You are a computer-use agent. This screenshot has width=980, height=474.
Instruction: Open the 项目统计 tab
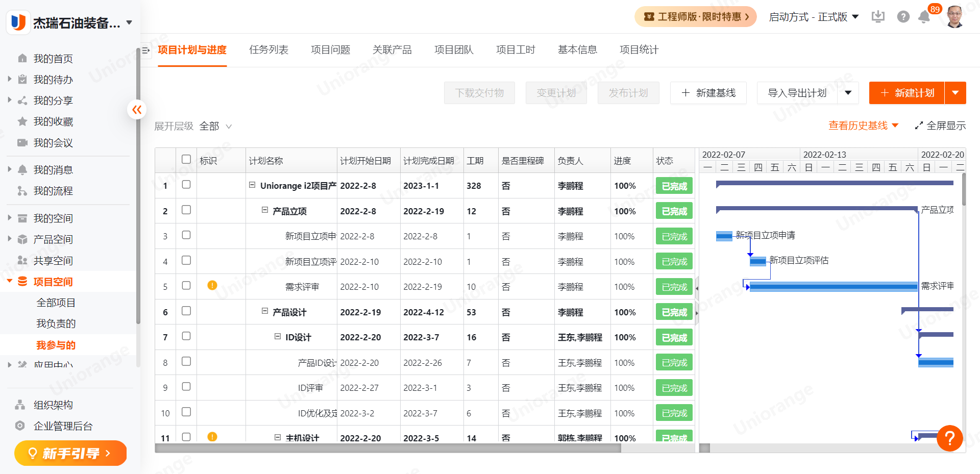click(639, 50)
